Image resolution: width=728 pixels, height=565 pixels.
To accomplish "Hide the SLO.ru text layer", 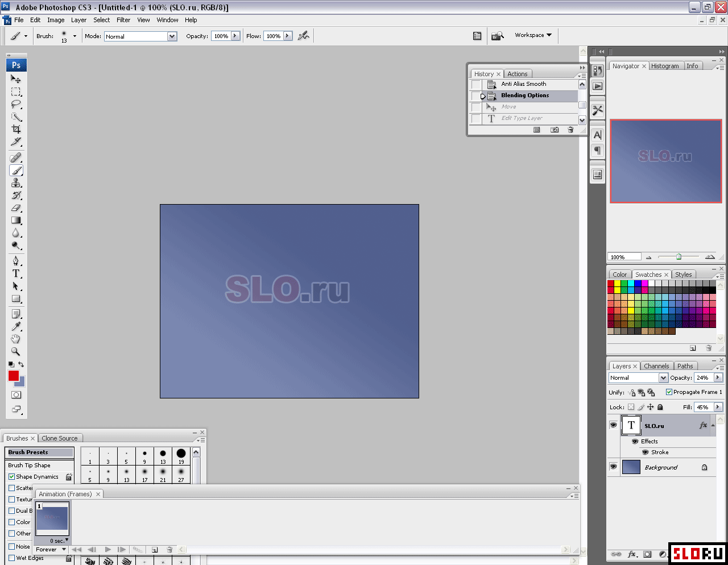I will [613, 425].
